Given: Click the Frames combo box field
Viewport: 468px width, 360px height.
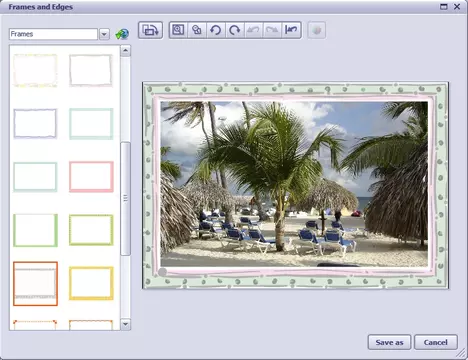Looking at the screenshot, I should pyautogui.click(x=53, y=34).
